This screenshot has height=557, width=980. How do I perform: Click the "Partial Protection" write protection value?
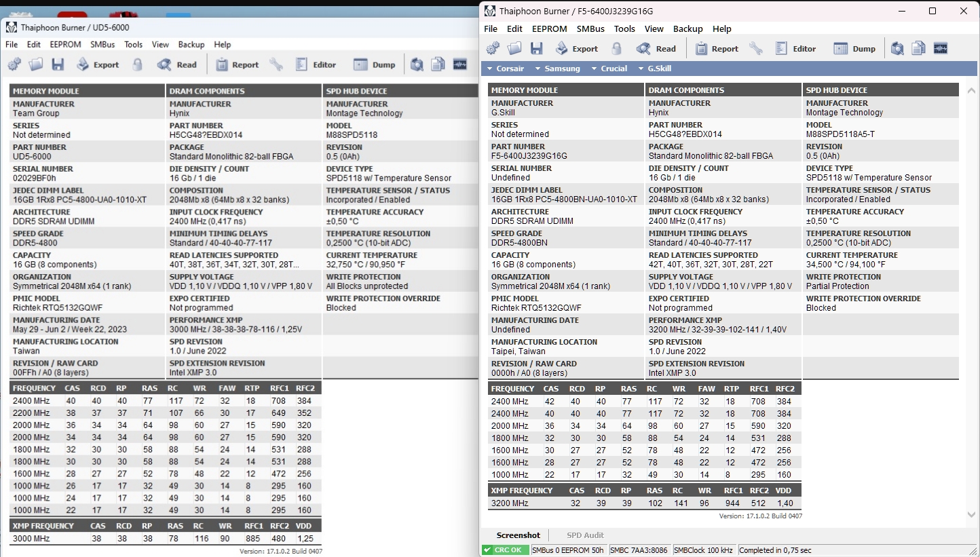(837, 286)
